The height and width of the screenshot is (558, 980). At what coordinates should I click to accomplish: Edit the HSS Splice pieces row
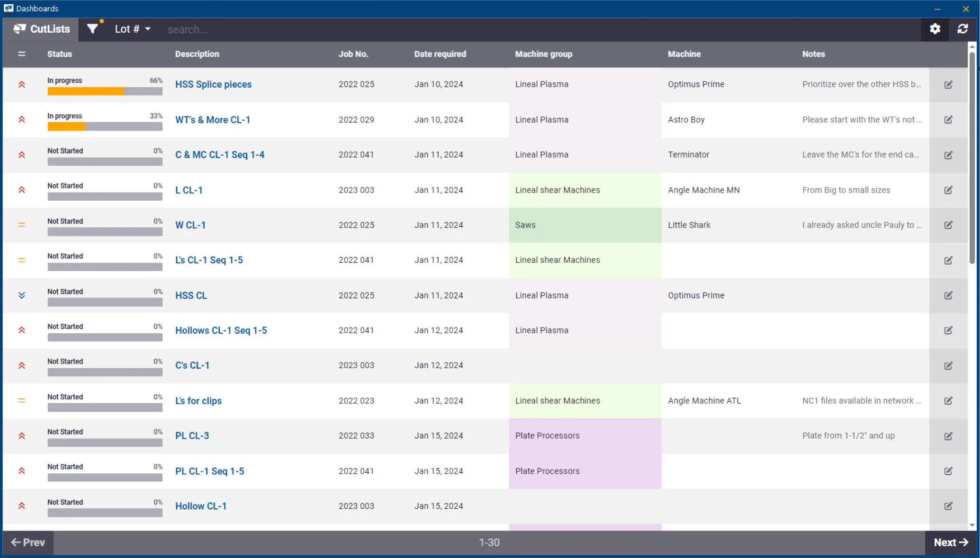click(x=948, y=85)
